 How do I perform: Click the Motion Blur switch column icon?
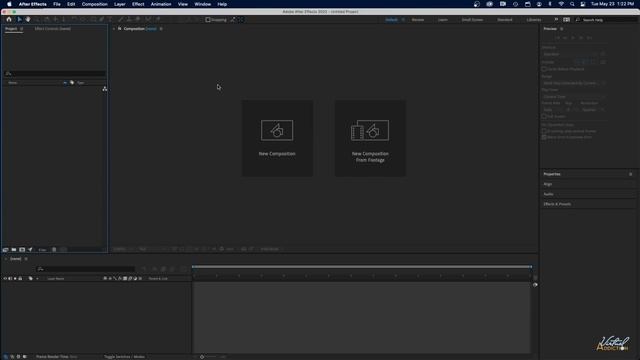click(x=130, y=278)
